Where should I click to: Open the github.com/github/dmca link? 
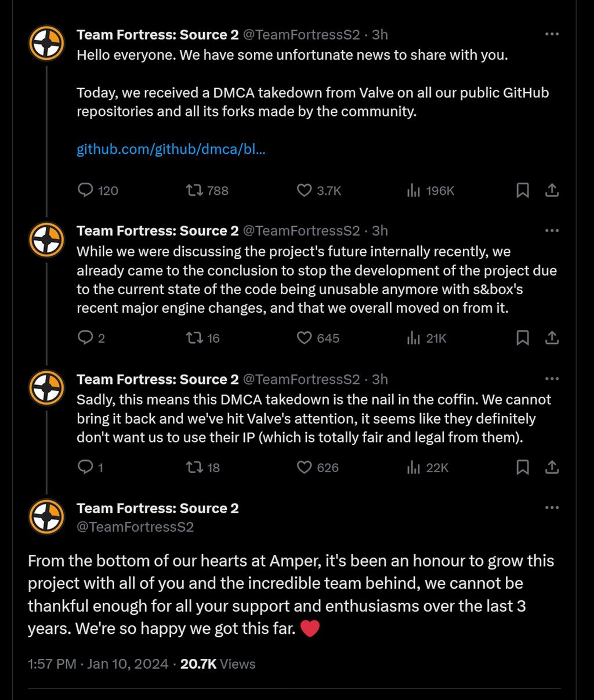171,149
